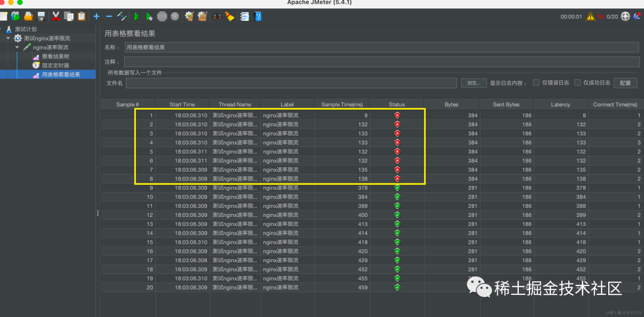This screenshot has width=644, height=317.
Task: Click the JMeter feather icon at top right
Action: click(x=637, y=17)
